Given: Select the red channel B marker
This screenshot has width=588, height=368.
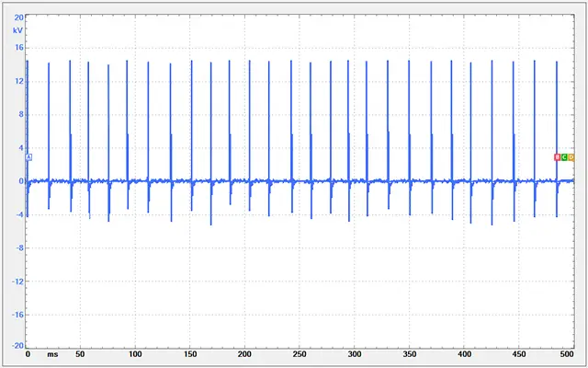Looking at the screenshot, I should point(558,157).
